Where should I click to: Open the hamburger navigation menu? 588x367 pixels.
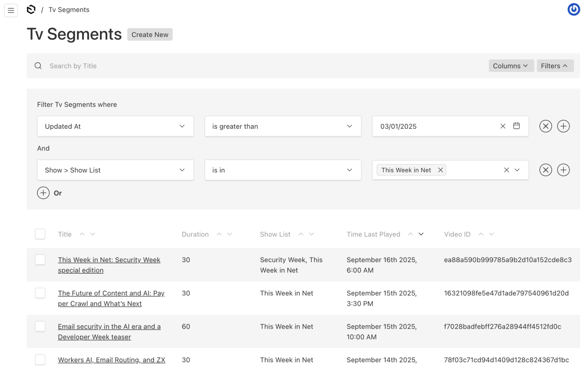(11, 10)
